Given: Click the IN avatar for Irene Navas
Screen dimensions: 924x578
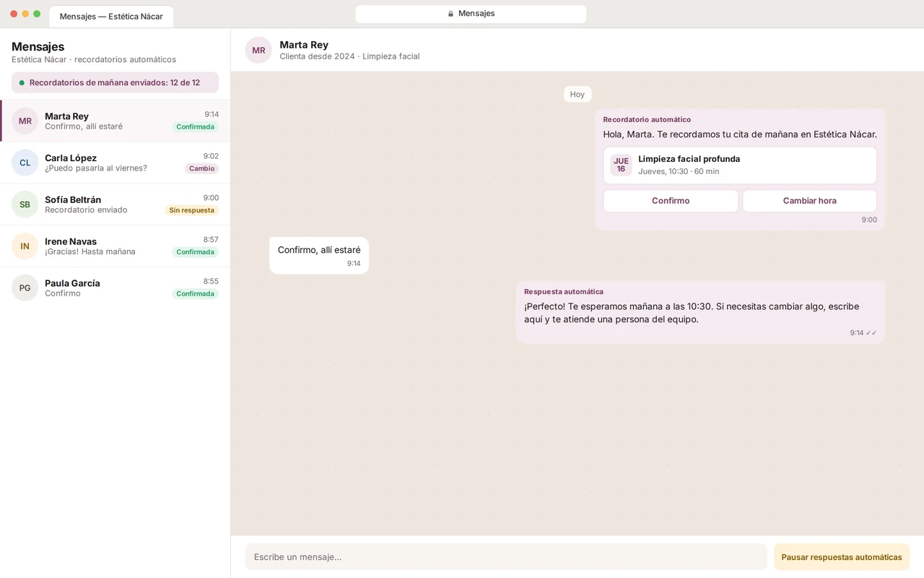Looking at the screenshot, I should tap(25, 246).
